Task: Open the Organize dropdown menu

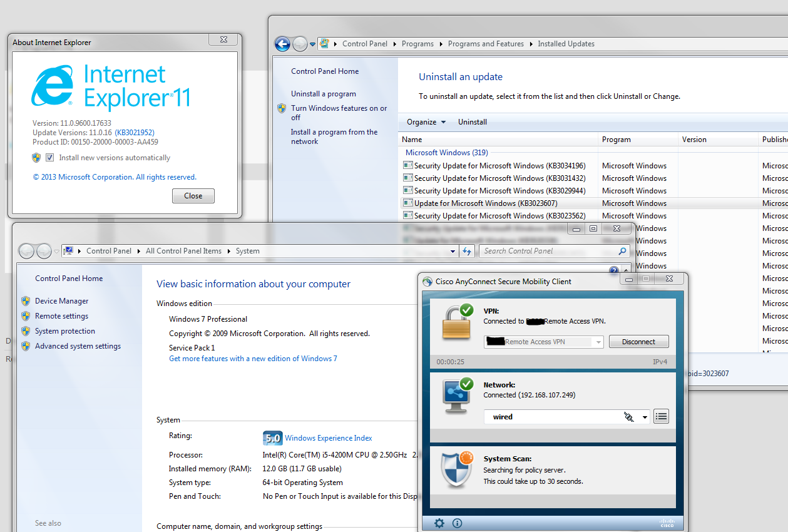Action: click(x=426, y=122)
